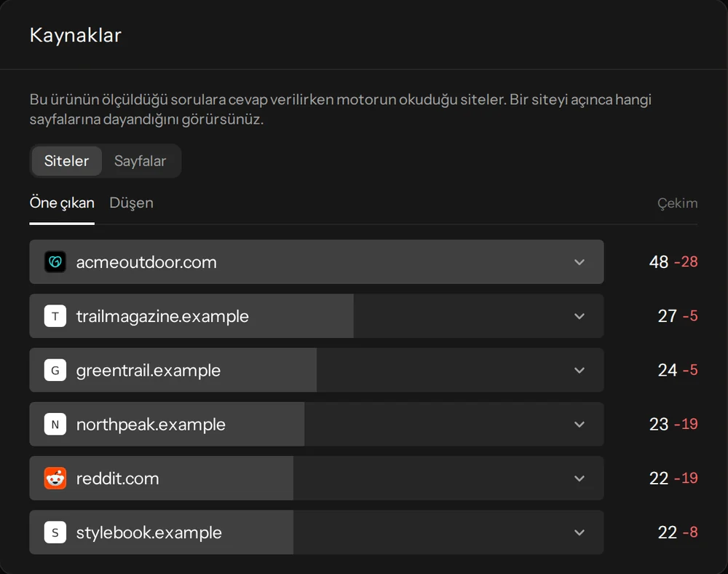Expand the reddit.com row chevron
Viewport: 728px width, 574px height.
[579, 479]
